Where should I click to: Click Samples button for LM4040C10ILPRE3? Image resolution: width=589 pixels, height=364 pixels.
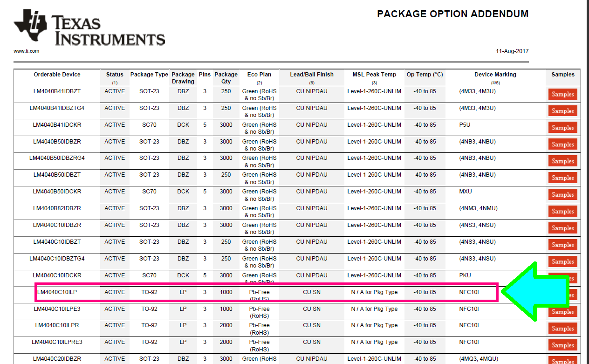[563, 345]
